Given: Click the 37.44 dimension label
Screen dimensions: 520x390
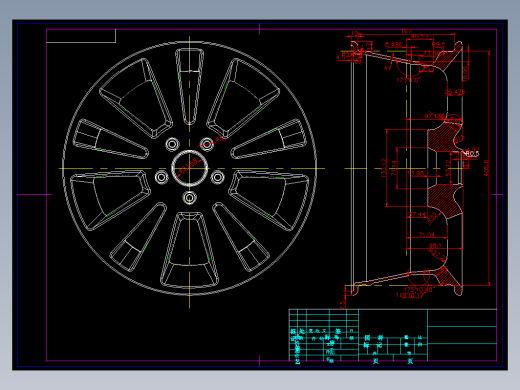Looking at the screenshot, I should pos(417,214).
